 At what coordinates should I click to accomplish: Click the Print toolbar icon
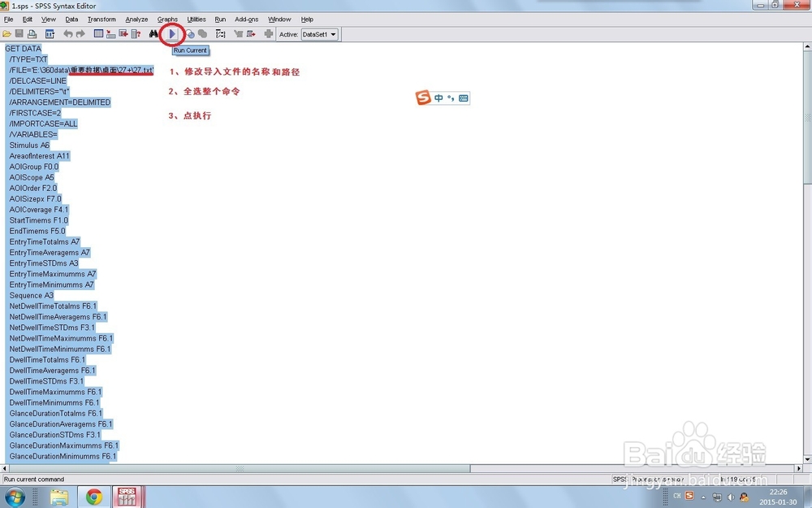coord(32,34)
